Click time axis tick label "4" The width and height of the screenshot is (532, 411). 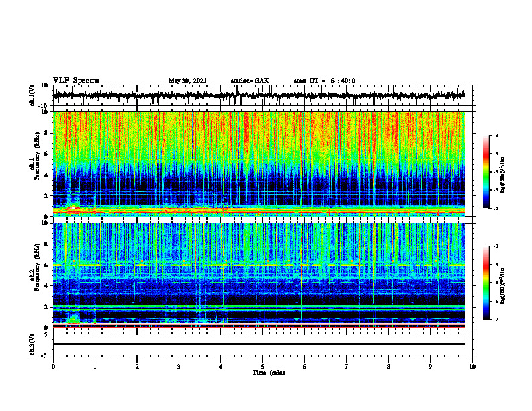pyautogui.click(x=221, y=367)
